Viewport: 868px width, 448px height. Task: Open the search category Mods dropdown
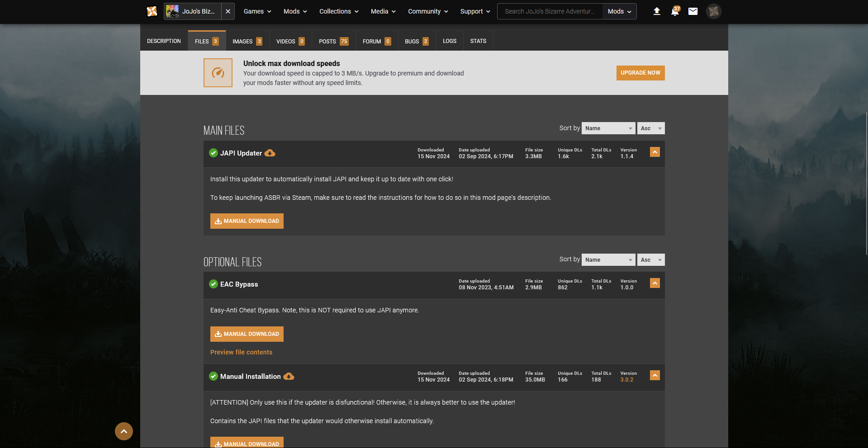tap(619, 11)
